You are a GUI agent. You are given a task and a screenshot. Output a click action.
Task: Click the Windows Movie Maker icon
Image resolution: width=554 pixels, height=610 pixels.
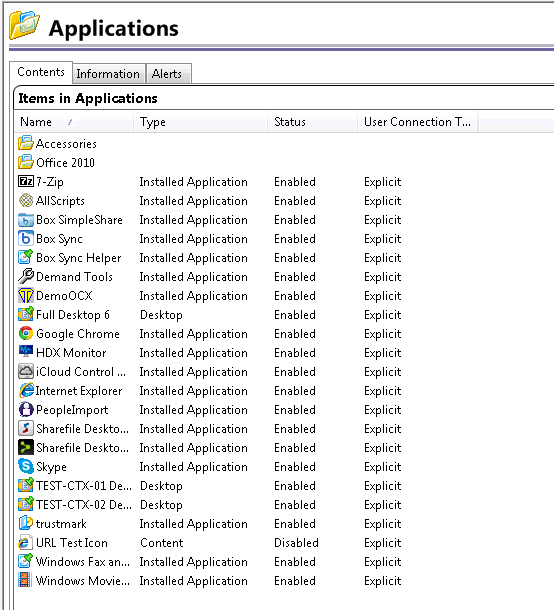[25, 580]
